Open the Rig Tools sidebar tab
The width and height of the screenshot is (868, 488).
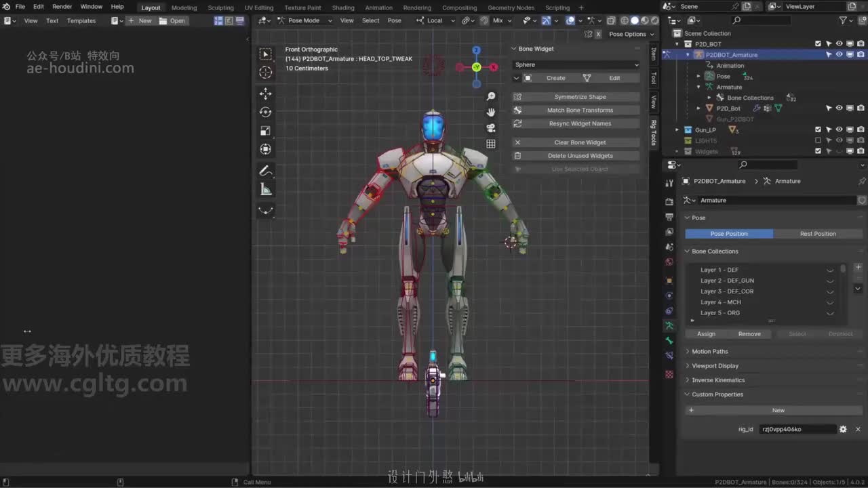(654, 132)
